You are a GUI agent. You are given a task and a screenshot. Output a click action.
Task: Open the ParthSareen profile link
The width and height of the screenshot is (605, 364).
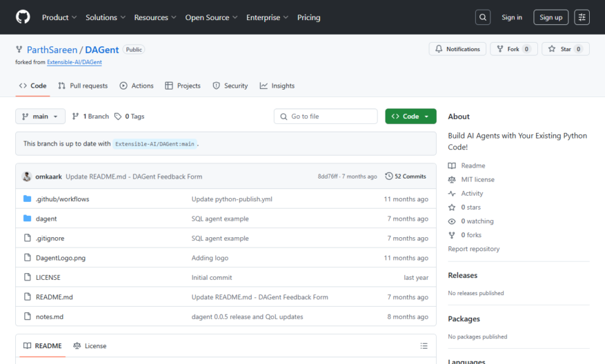pos(52,50)
